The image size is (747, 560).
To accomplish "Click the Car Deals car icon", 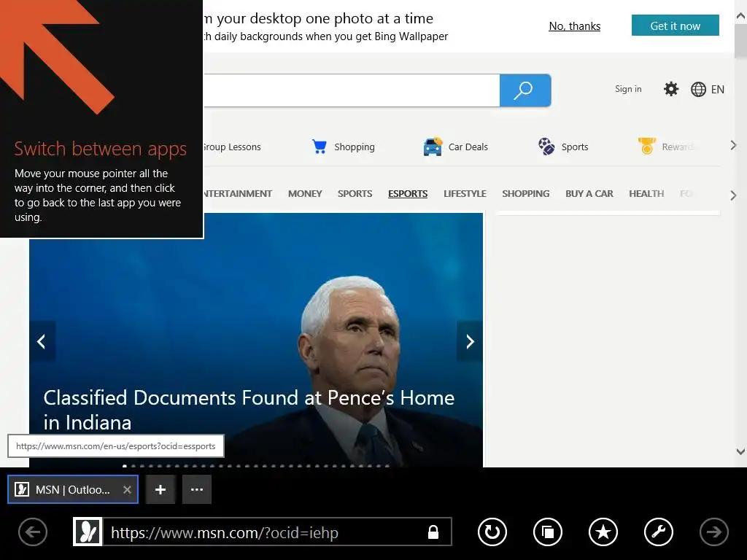I will (x=433, y=147).
